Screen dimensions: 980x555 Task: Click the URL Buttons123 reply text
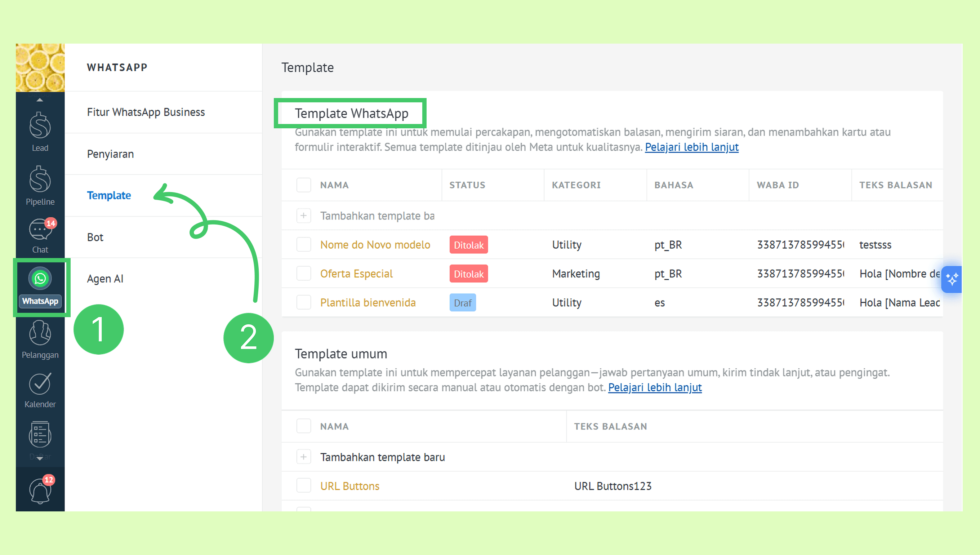[x=613, y=486]
